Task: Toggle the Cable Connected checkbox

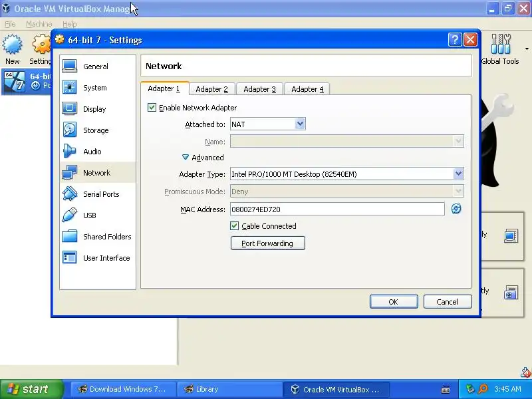Action: [235, 225]
